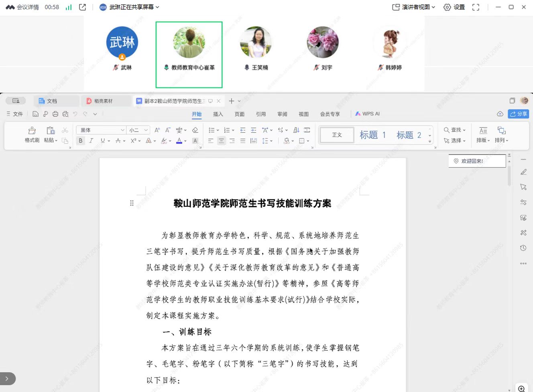Switch to the 审阅 ribbon tab
The image size is (533, 392).
point(282,114)
